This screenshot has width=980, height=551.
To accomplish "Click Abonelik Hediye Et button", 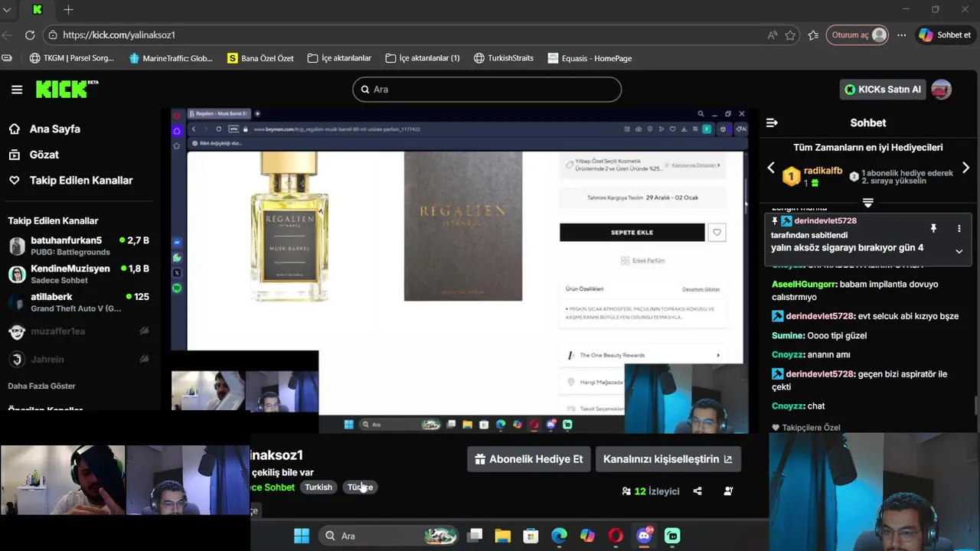I will click(x=528, y=459).
